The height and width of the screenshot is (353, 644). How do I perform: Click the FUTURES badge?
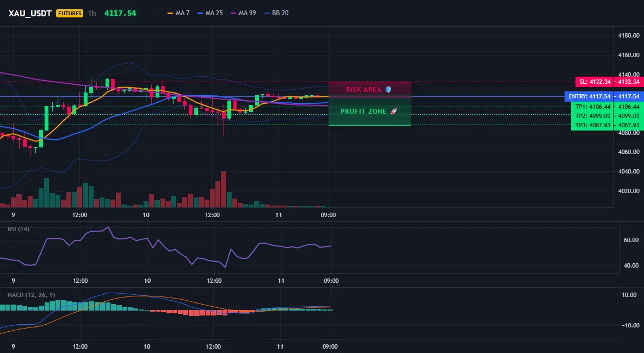70,13
